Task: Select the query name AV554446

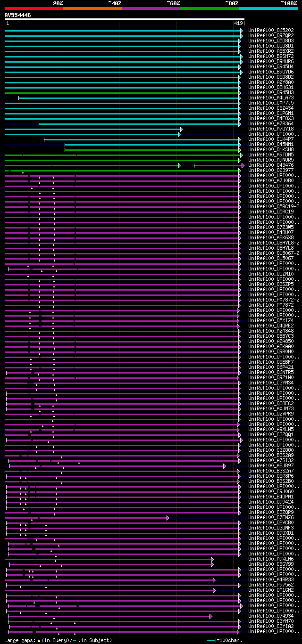Action: point(18,15)
